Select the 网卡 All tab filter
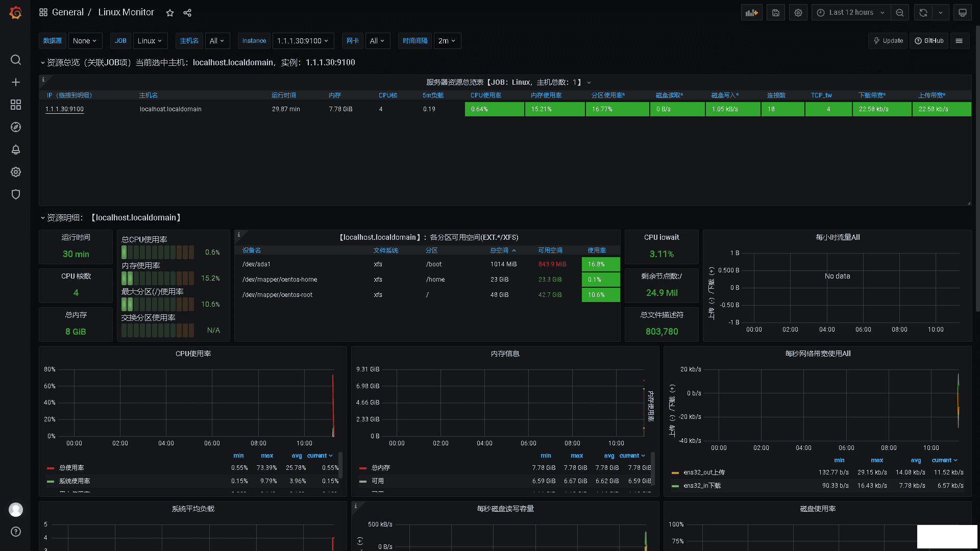This screenshot has width=980, height=551. [x=376, y=40]
